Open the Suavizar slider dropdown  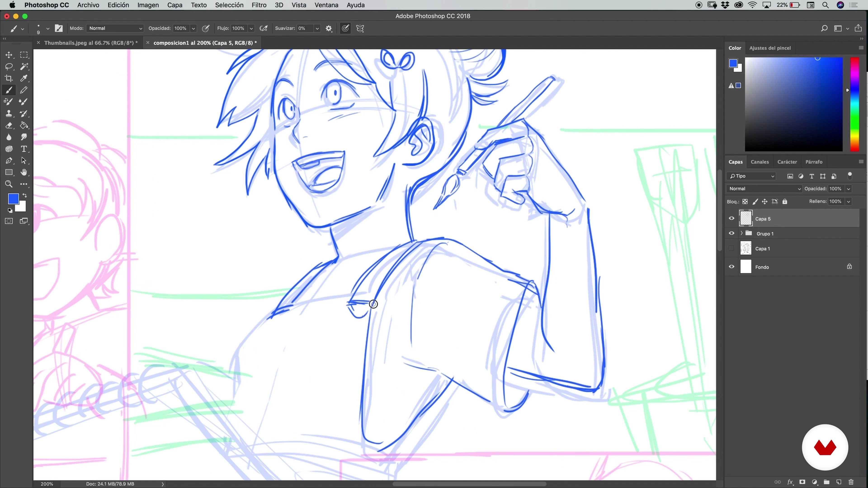click(317, 29)
